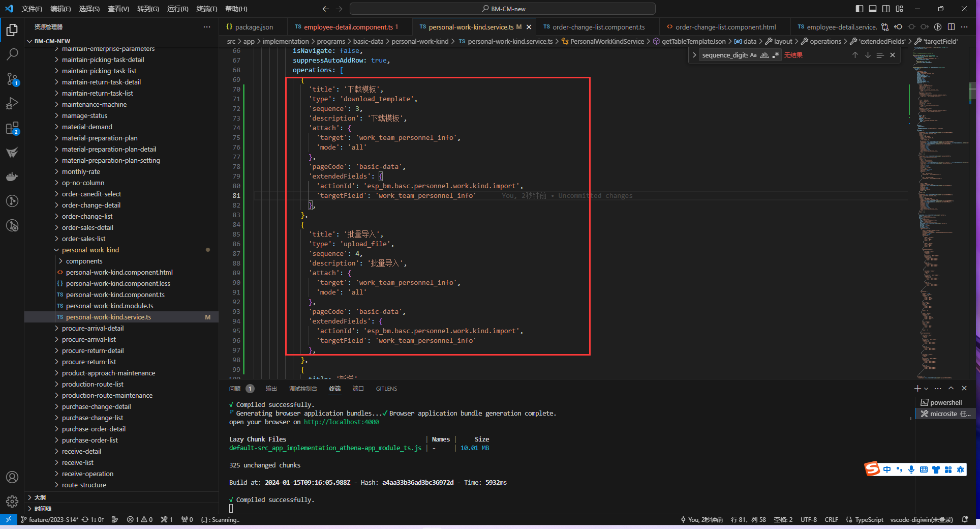Close the find widget
This screenshot has width=980, height=529.
(893, 55)
